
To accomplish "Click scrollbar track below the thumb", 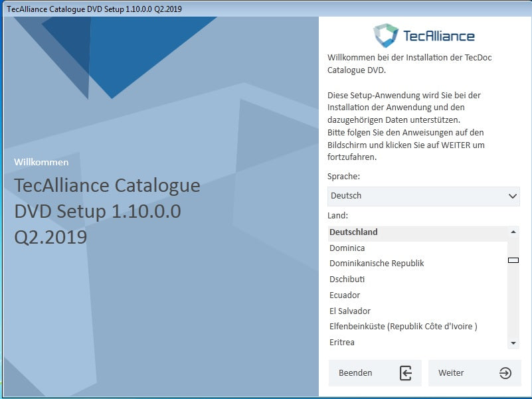I will pos(513,305).
